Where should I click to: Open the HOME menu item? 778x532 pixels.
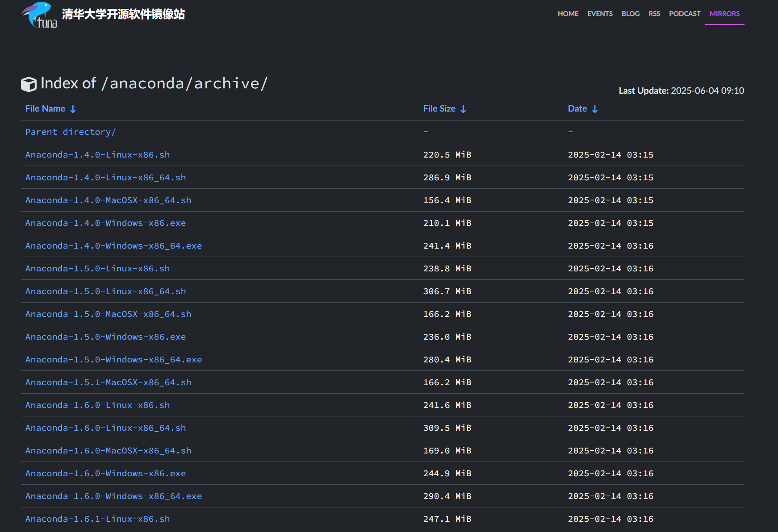coord(568,14)
